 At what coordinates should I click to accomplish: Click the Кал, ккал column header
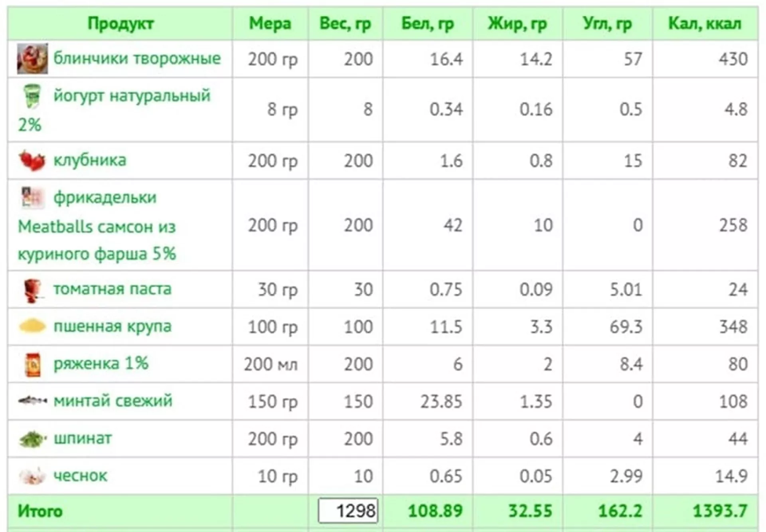[x=705, y=23]
